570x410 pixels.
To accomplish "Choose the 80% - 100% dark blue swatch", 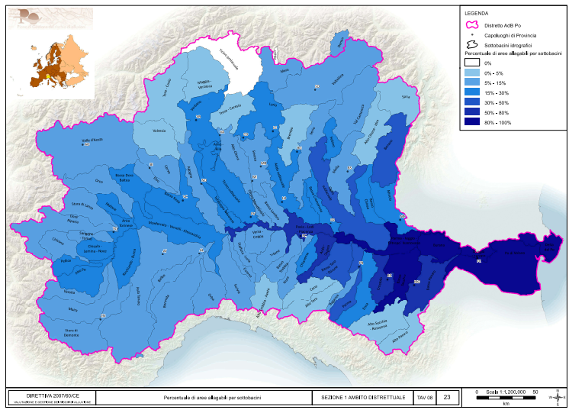I will [472, 122].
